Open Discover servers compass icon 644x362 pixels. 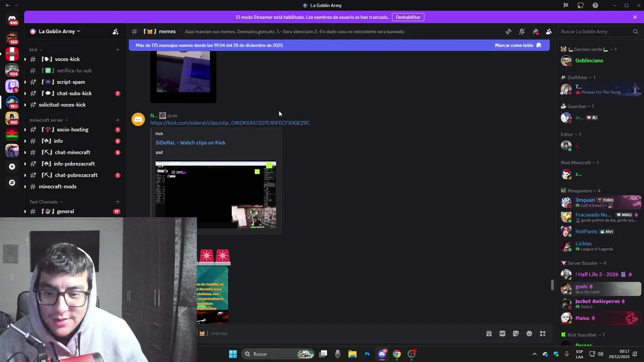pyautogui.click(x=12, y=183)
